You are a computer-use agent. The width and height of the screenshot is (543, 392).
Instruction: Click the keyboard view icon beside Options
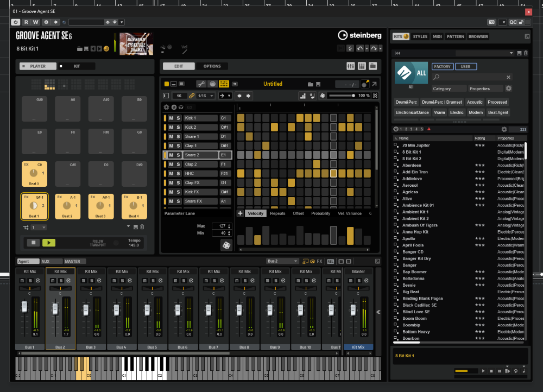tap(362, 66)
